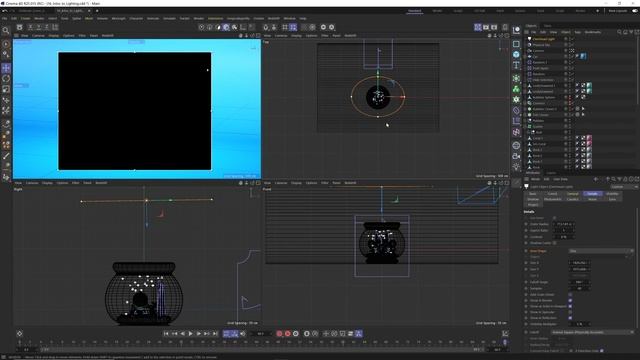Click the rectangle spline icon in right palette
Image resolution: width=640 pixels, height=360 pixels.
pos(516,44)
